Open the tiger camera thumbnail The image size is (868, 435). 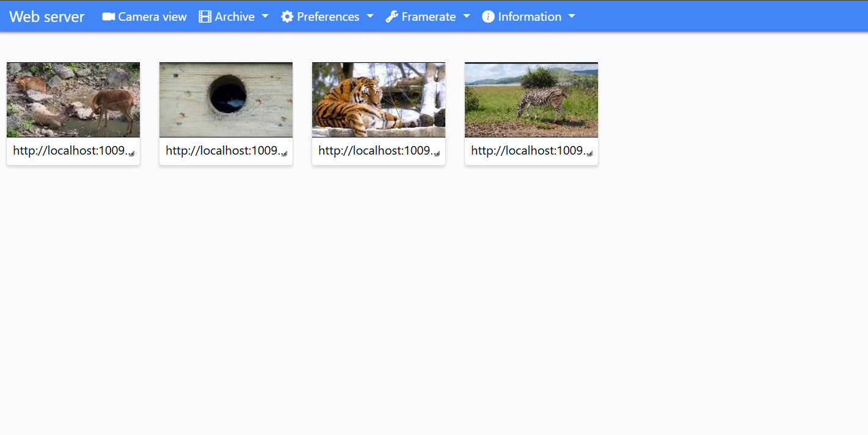[x=379, y=100]
